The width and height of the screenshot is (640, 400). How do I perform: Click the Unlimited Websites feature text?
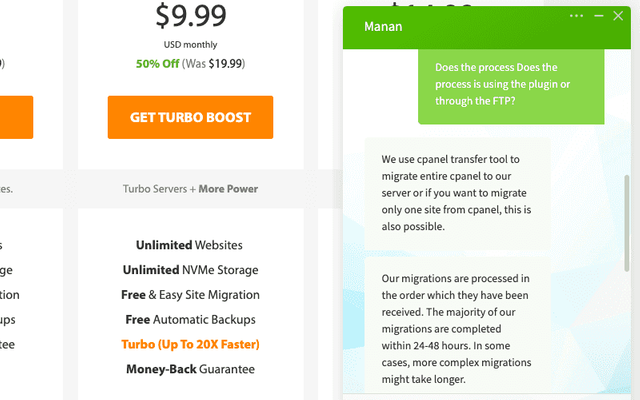pos(189,245)
